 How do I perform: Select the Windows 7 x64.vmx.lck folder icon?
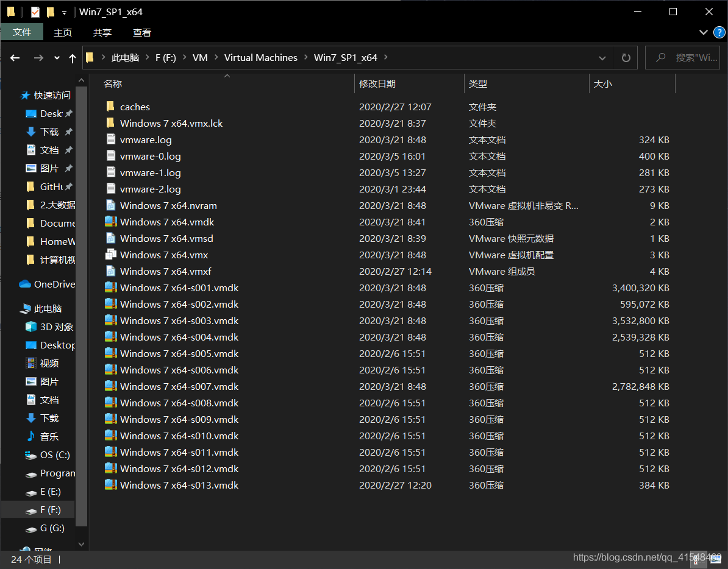tap(110, 123)
